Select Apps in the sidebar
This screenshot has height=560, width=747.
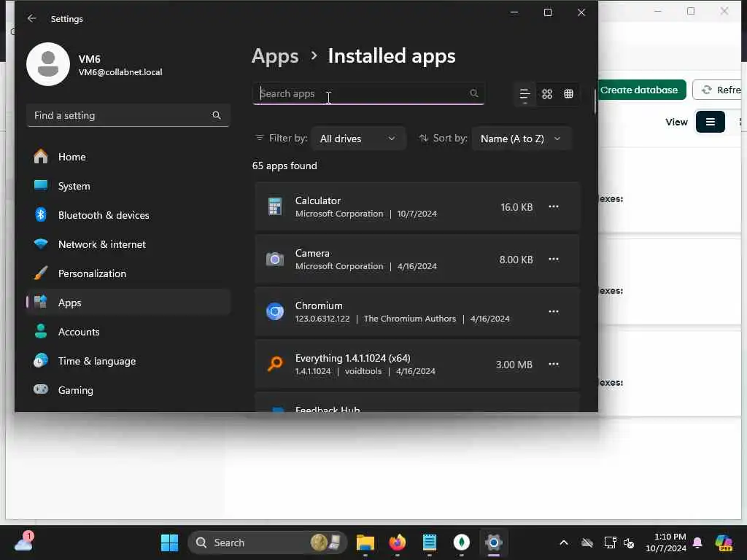tap(128, 303)
